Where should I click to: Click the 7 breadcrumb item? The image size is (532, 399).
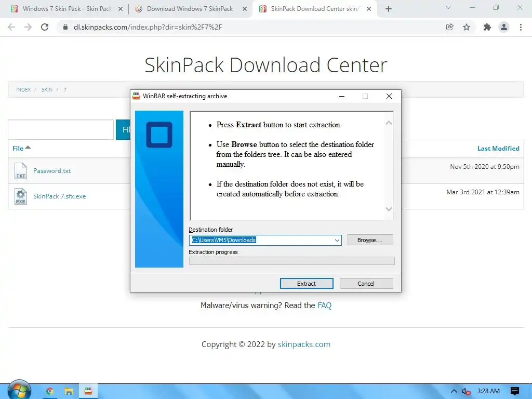click(65, 89)
